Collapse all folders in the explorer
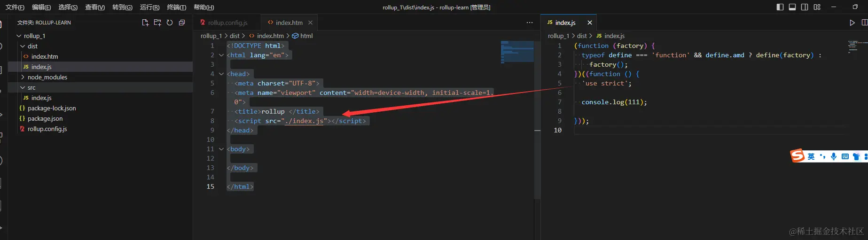This screenshot has width=868, height=240. point(182,23)
